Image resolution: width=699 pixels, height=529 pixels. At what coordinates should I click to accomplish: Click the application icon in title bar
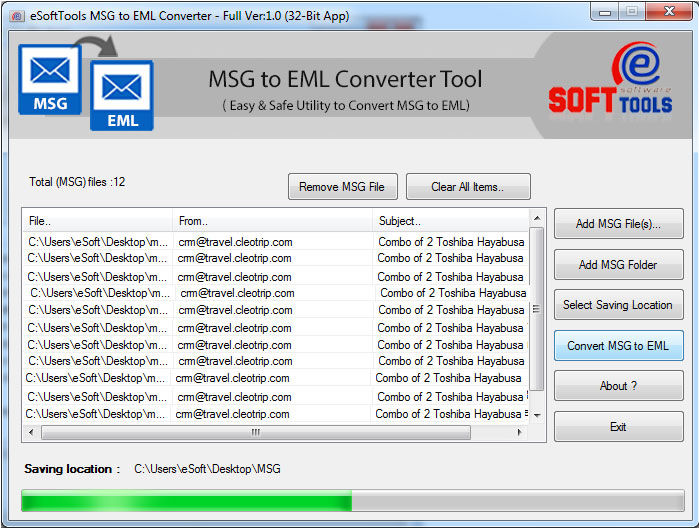17,16
